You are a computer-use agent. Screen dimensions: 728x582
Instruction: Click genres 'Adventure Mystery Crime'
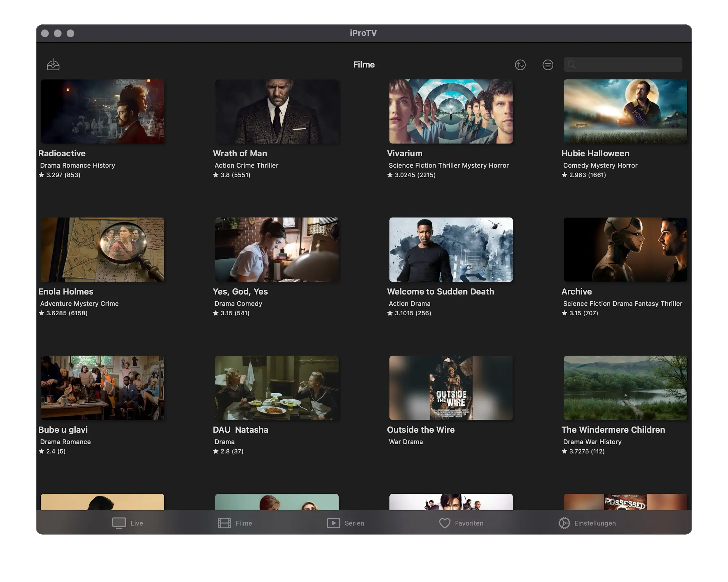[x=79, y=304]
